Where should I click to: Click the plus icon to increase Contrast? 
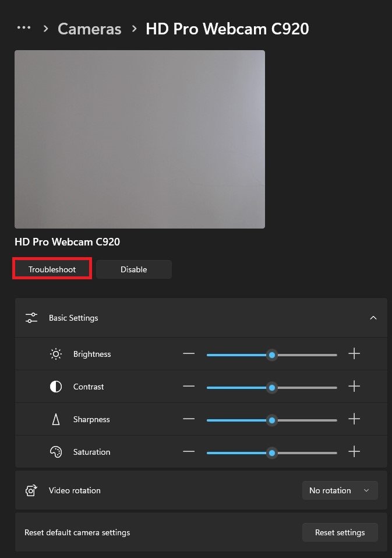354,387
